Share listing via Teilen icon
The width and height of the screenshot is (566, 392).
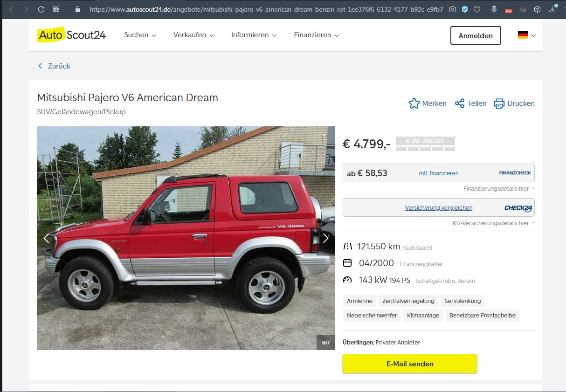click(x=460, y=103)
